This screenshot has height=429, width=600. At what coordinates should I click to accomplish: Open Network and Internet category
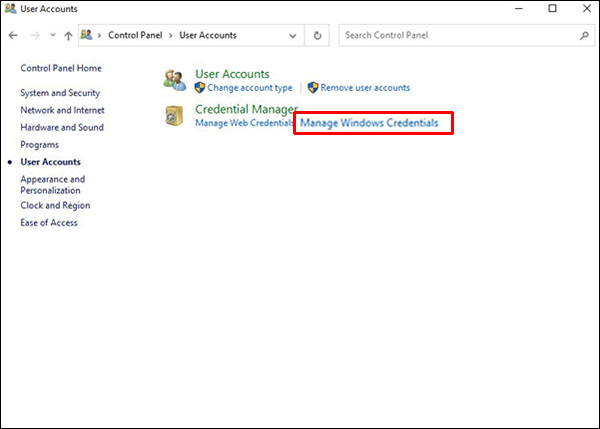[x=62, y=110]
